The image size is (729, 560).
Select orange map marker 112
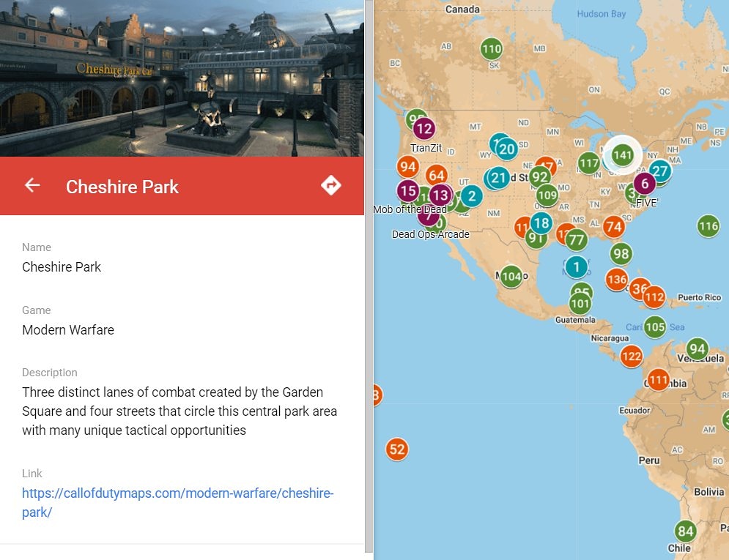click(x=654, y=297)
